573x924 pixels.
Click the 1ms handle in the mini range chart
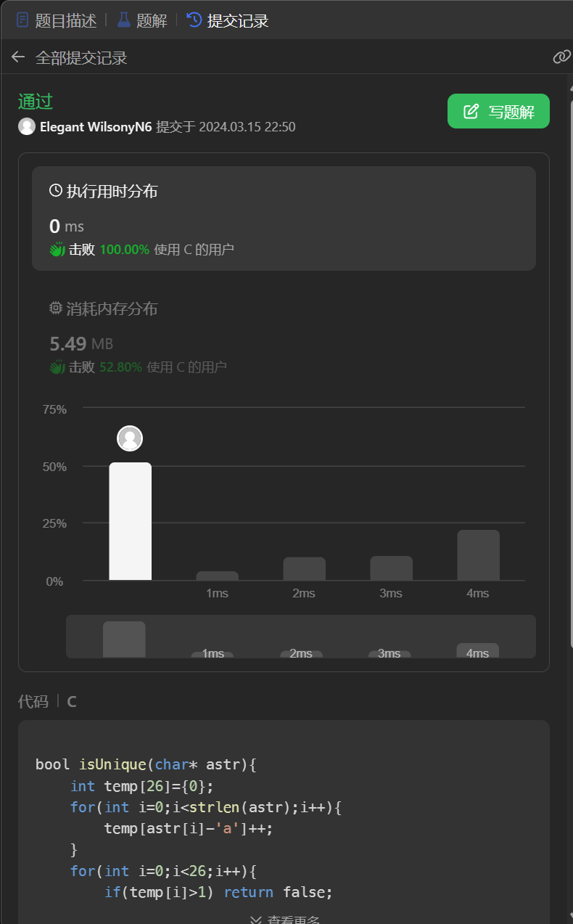[x=213, y=654]
